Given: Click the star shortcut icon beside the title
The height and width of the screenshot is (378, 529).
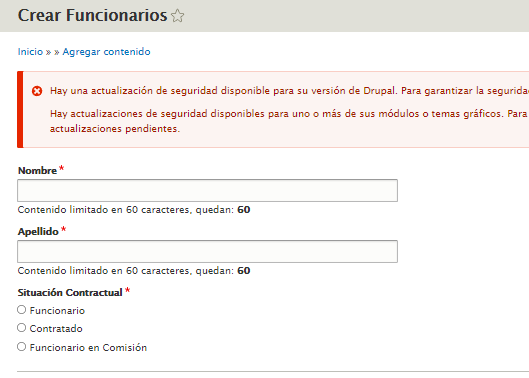Looking at the screenshot, I should pos(177,16).
